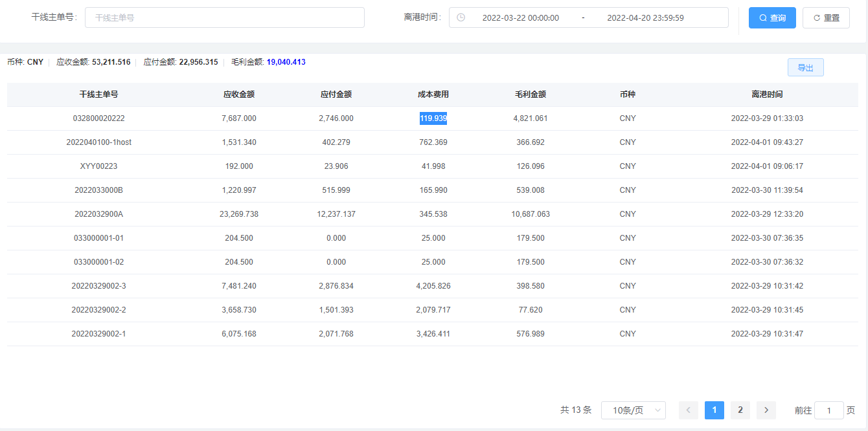Click the 查询 search button

tap(772, 18)
